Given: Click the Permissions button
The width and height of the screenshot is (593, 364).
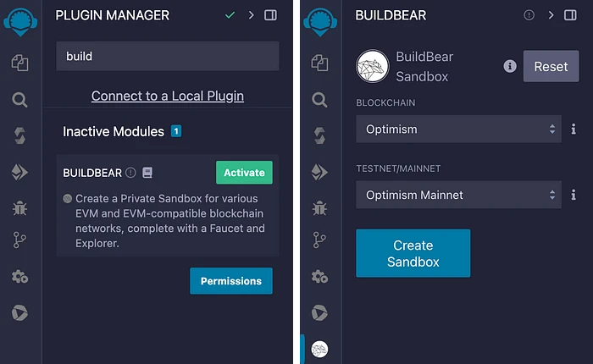Looking at the screenshot, I should [x=231, y=281].
